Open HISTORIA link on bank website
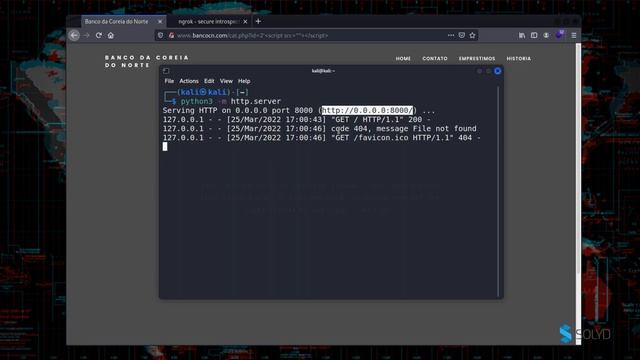Image resolution: width=640 pixels, height=360 pixels. pos(519,59)
